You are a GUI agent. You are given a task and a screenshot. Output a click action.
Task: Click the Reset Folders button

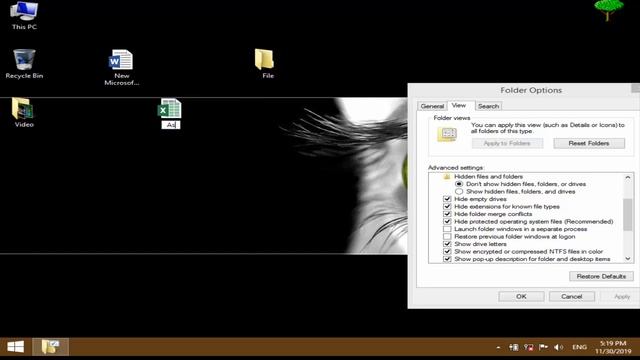click(x=589, y=143)
